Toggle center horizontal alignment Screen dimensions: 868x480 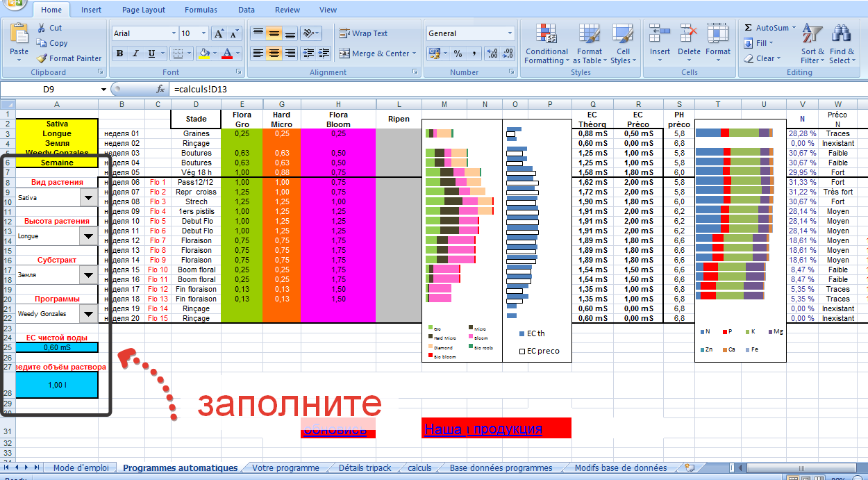click(x=274, y=53)
